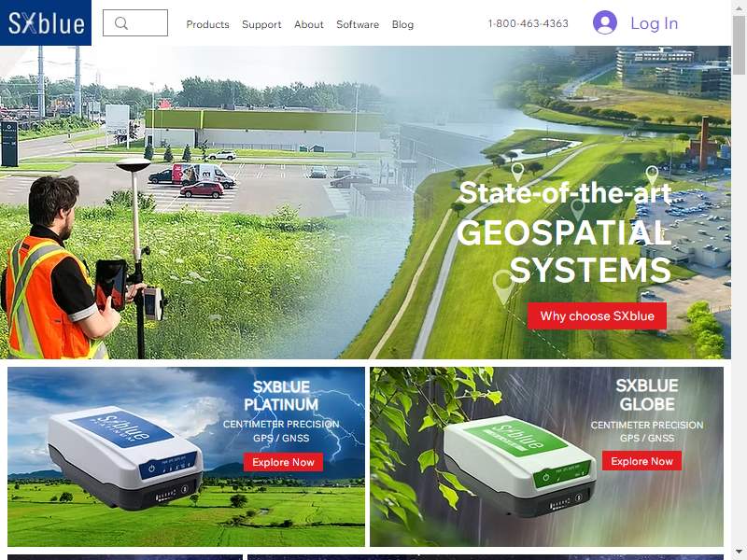The image size is (747, 560).
Task: Click the SXblue Platinum receiver image
Action: 126,458
